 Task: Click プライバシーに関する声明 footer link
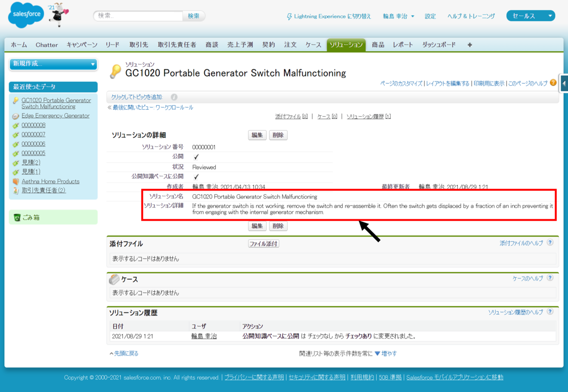[254, 377]
